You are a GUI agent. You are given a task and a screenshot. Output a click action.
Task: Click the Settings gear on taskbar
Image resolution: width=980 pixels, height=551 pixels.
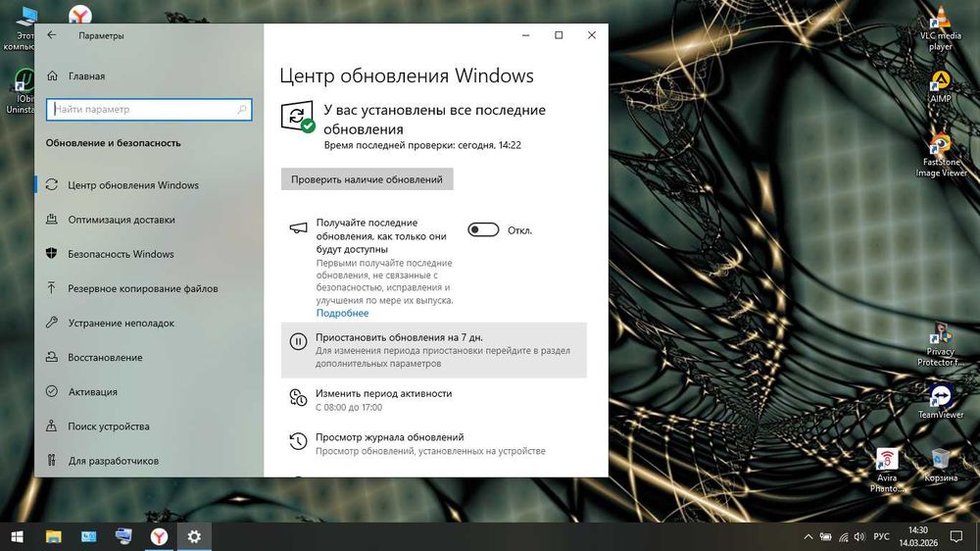[194, 536]
